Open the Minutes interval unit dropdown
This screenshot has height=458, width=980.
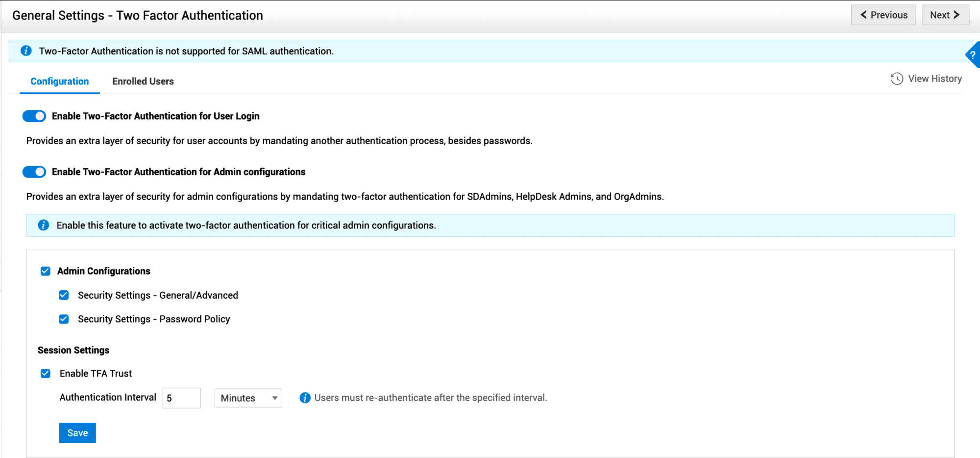248,398
